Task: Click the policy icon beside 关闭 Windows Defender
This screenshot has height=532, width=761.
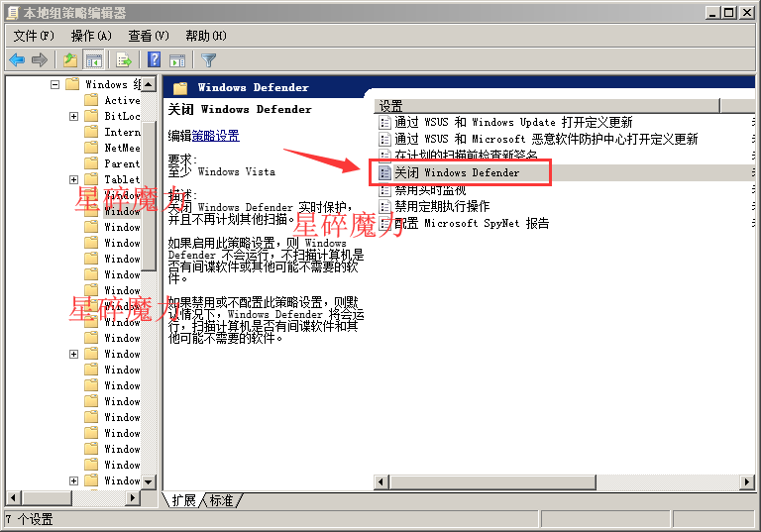Action: (384, 172)
